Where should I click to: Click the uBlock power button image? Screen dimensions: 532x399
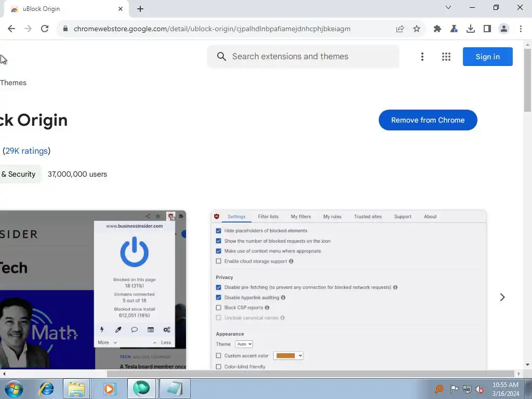pos(135,252)
